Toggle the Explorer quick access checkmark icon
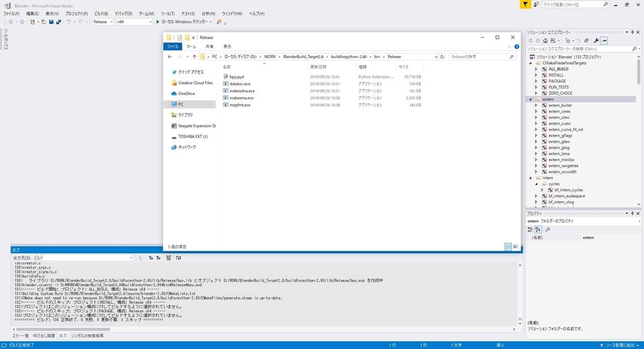 point(180,38)
